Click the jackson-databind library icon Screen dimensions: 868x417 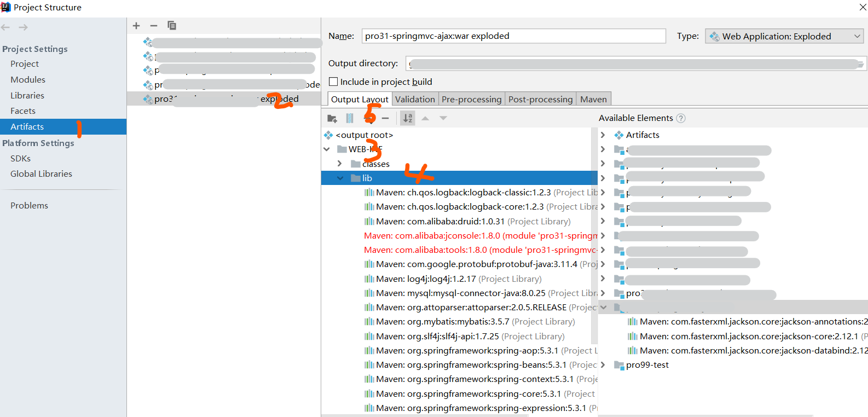[633, 350]
